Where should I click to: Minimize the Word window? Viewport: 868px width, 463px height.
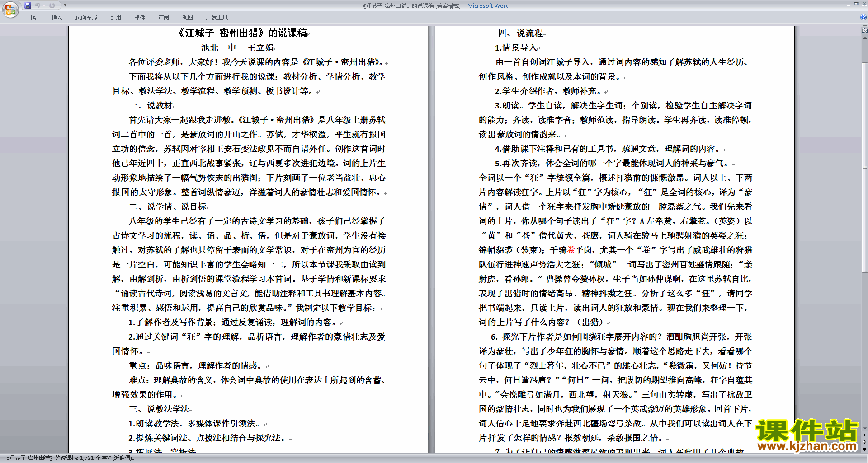(x=849, y=5)
